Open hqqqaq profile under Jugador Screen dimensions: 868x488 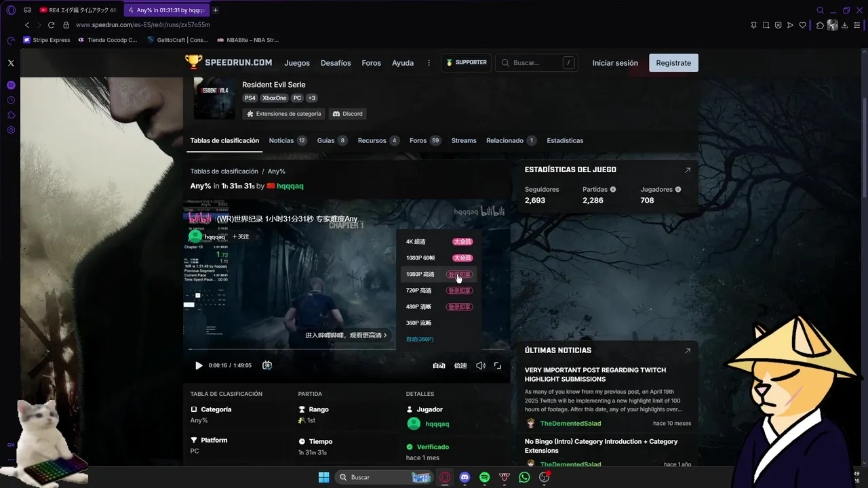coord(437,424)
